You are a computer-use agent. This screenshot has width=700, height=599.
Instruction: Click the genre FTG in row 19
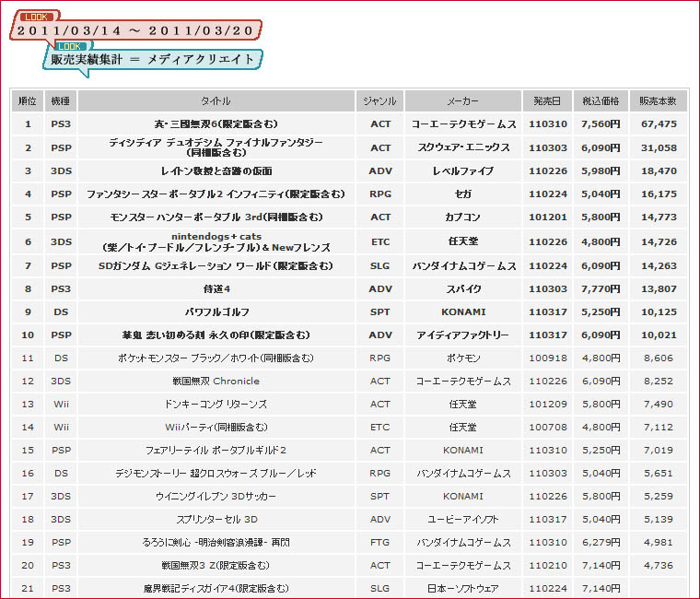(x=379, y=542)
